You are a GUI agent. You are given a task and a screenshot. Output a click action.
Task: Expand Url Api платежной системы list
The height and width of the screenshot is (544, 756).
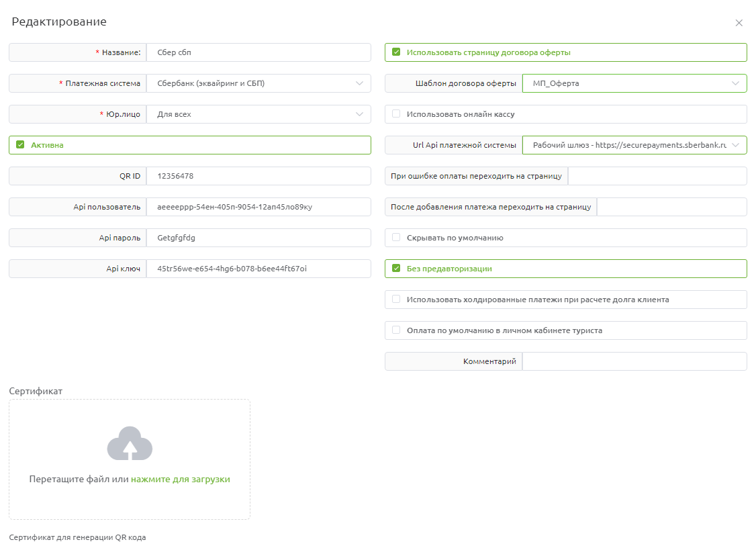pyautogui.click(x=634, y=145)
